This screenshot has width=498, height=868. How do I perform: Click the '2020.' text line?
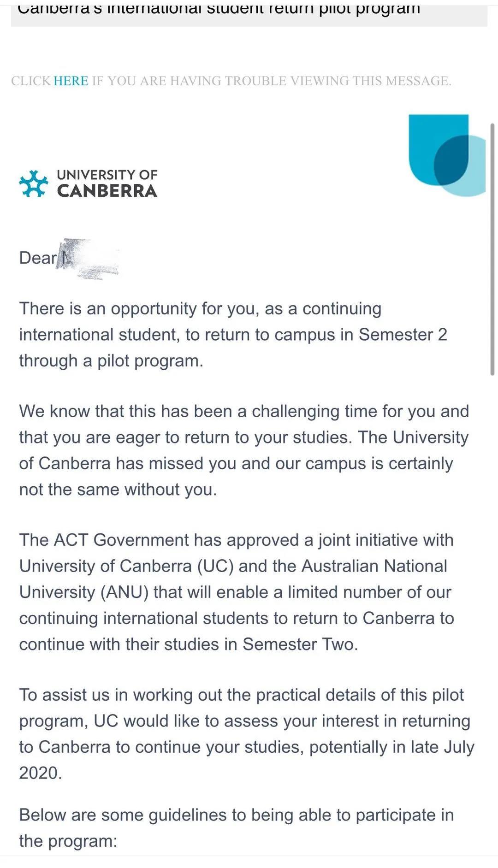pos(40,773)
